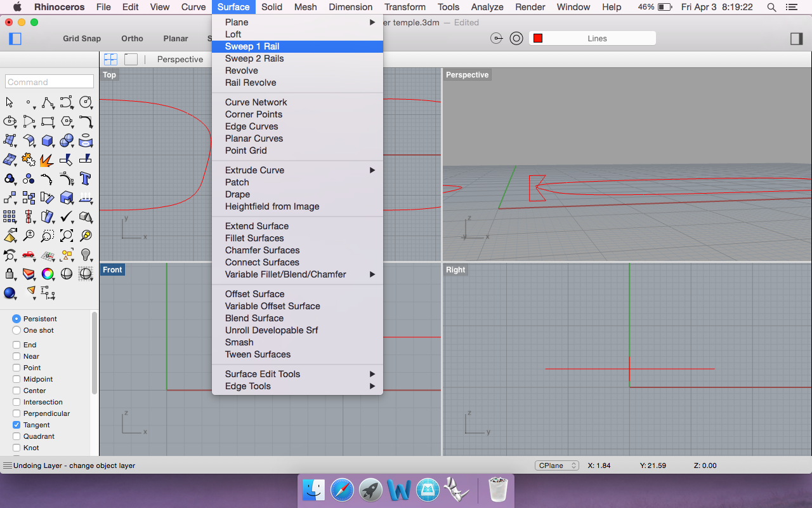Image resolution: width=812 pixels, height=508 pixels.
Task: Toggle the left sidebar panel icon
Action: tap(15, 39)
